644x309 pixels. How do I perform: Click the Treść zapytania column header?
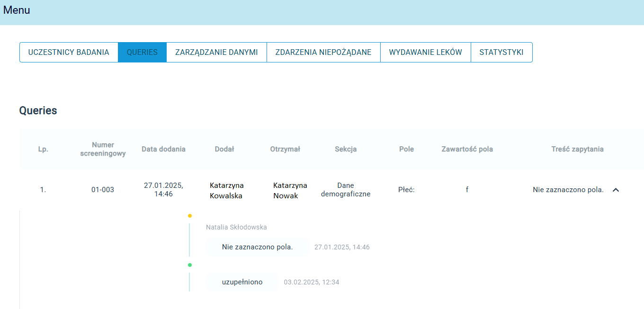577,149
